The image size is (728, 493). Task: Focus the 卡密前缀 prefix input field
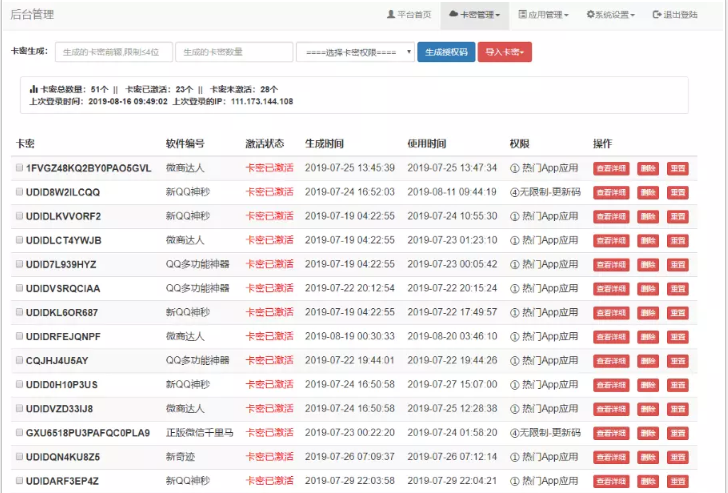112,52
